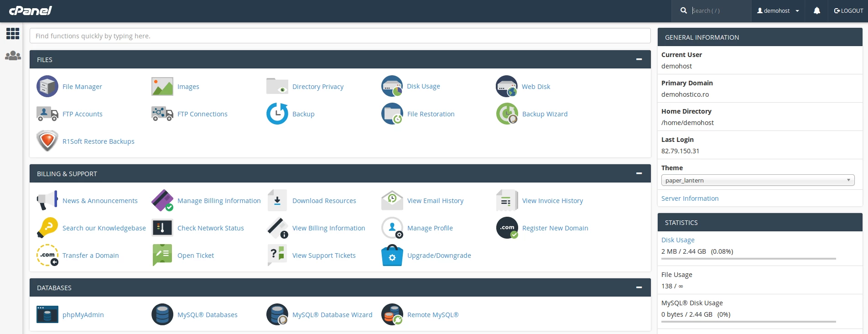Collapse the Databases section
Viewport: 868px width, 334px height.
pyautogui.click(x=639, y=287)
